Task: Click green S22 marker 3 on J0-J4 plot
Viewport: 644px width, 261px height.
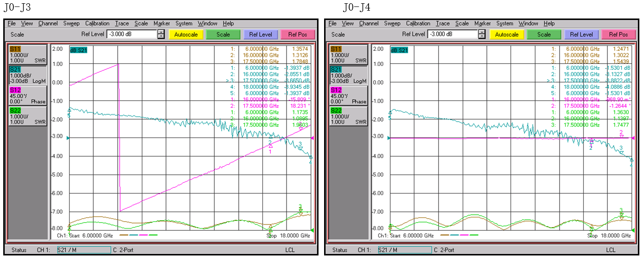Action: 621,214
